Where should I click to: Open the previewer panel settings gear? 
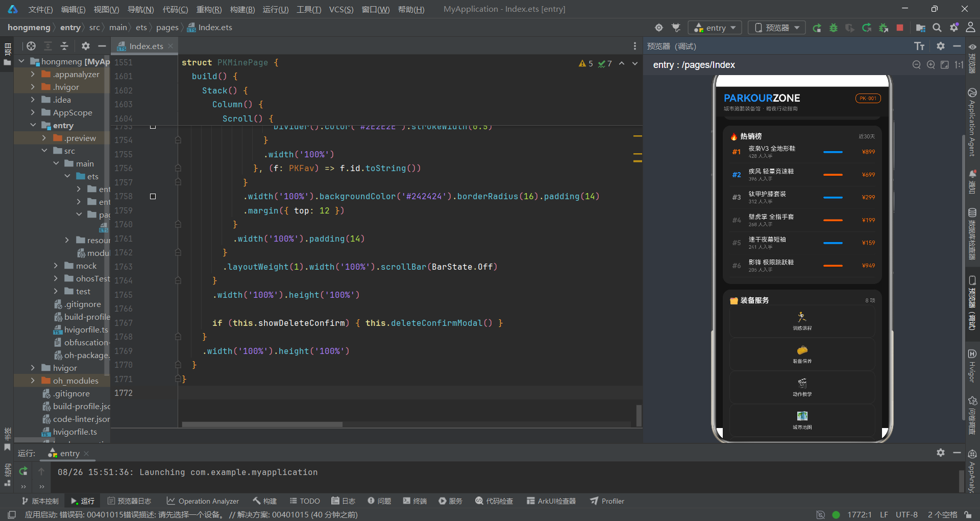pos(941,46)
